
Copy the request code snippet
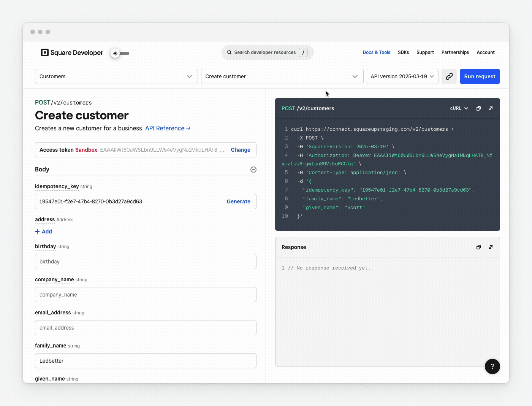click(x=479, y=108)
